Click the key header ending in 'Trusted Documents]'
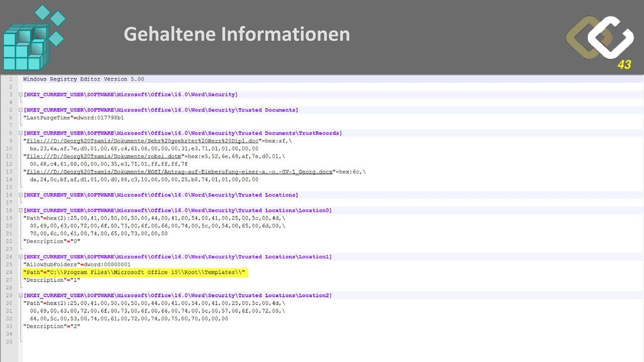Screen dimensions: 644x362 [x=161, y=110]
